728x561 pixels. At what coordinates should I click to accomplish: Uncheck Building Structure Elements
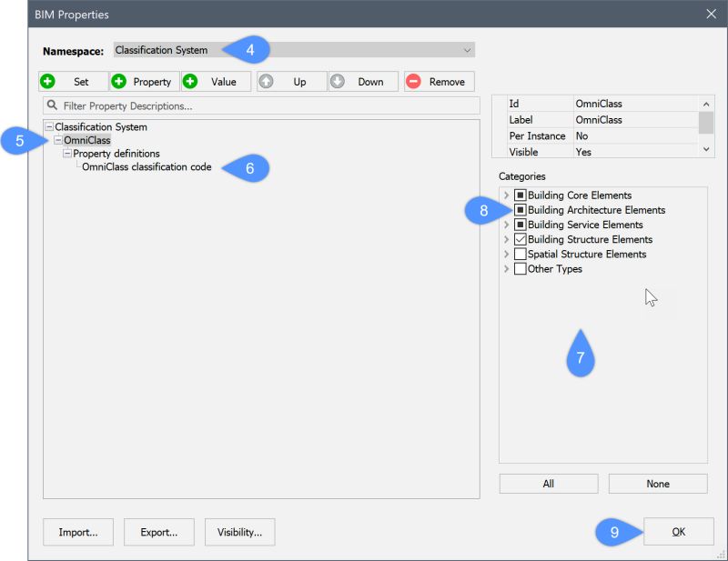(521, 239)
